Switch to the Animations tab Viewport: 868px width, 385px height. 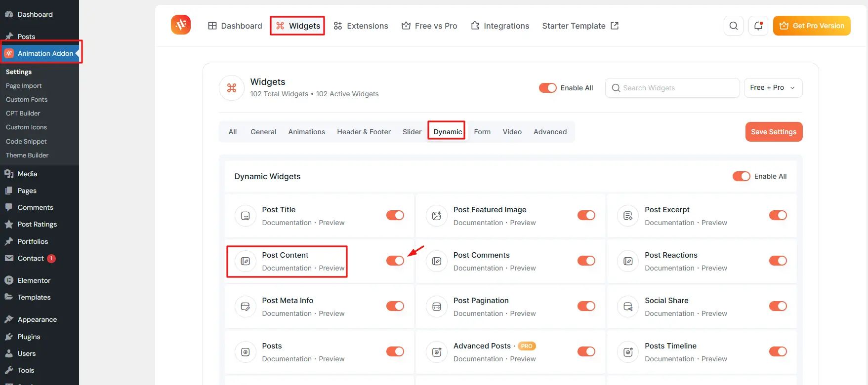pos(306,132)
